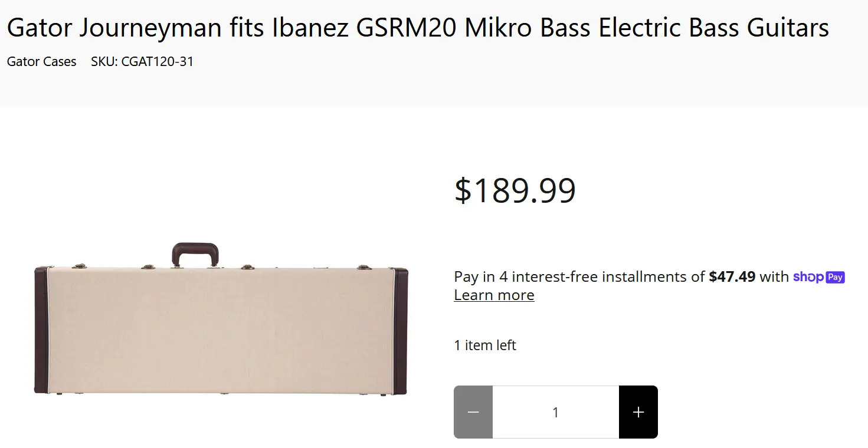Click the Shop Pay logo
The width and height of the screenshot is (868, 448).
pos(819,276)
